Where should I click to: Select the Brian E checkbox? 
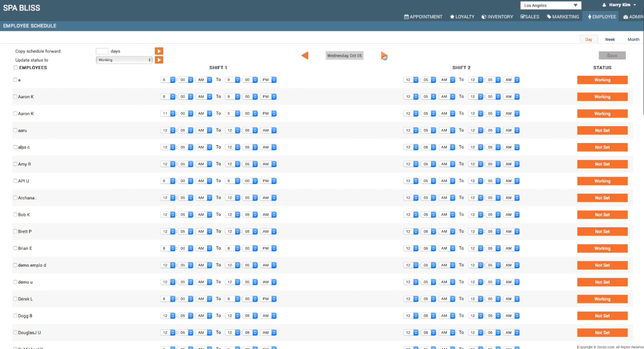(15, 248)
